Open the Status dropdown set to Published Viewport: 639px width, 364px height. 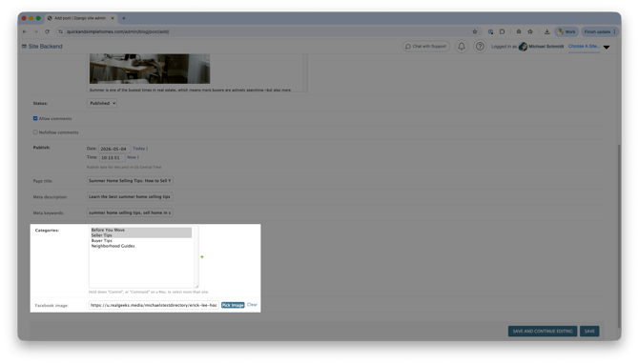pos(102,104)
